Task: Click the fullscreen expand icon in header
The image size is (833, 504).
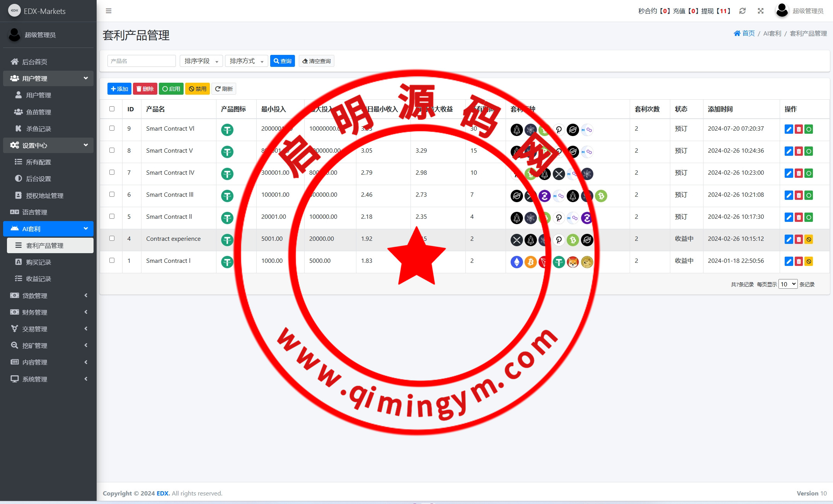Action: pyautogui.click(x=760, y=11)
